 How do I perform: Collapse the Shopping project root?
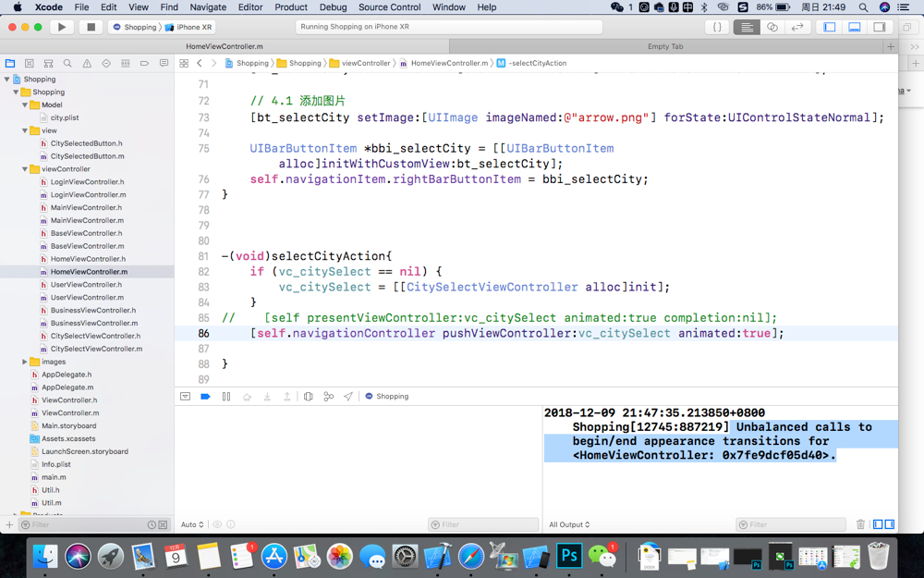coord(7,79)
